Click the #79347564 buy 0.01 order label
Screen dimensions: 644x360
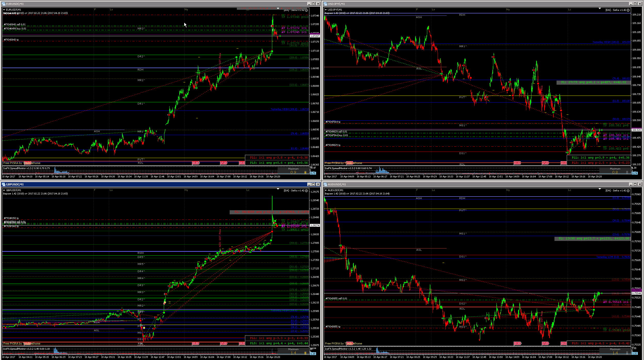(337, 135)
